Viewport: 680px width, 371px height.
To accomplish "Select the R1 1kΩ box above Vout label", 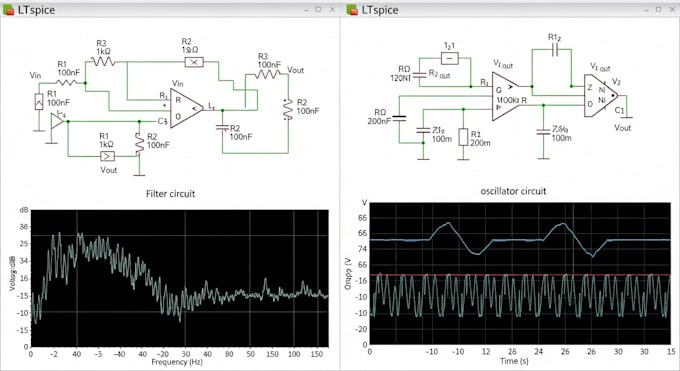I will pos(107,156).
